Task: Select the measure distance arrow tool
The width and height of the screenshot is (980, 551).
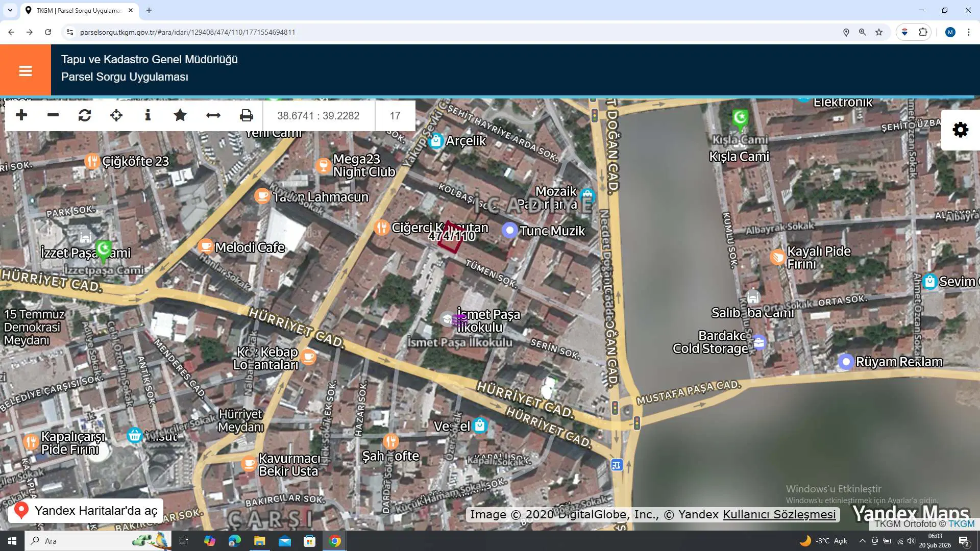Action: [x=213, y=115]
